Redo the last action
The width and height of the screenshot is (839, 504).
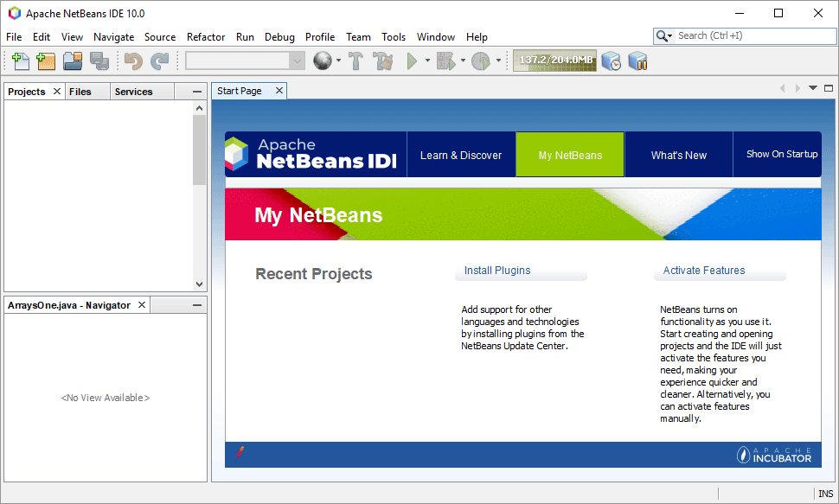point(159,61)
